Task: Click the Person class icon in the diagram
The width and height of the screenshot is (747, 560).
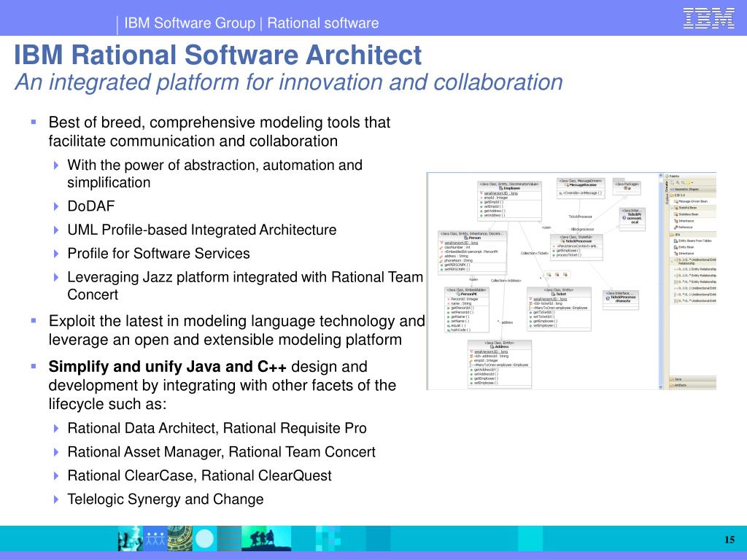Action: 466,238
